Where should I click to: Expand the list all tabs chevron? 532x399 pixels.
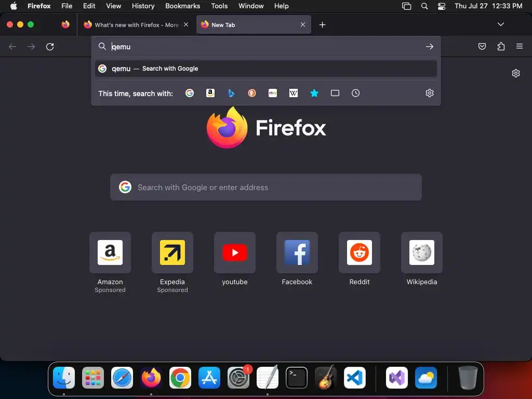[500, 24]
